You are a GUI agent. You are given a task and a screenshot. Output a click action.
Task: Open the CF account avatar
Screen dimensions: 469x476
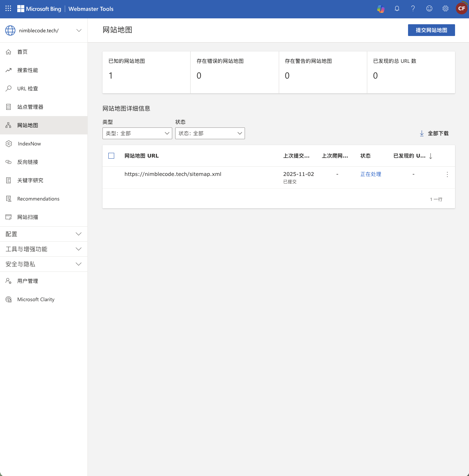point(461,8)
